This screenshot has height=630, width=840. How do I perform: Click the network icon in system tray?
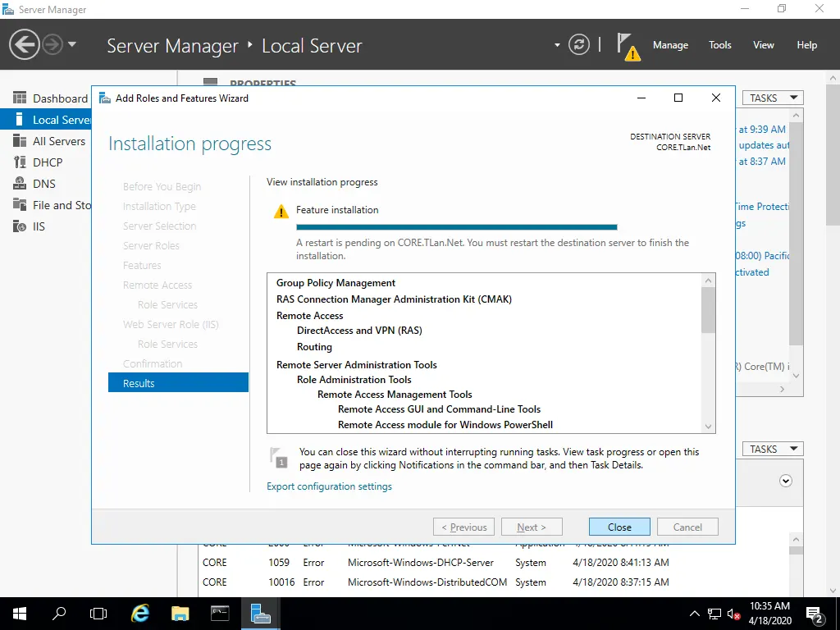(714, 614)
